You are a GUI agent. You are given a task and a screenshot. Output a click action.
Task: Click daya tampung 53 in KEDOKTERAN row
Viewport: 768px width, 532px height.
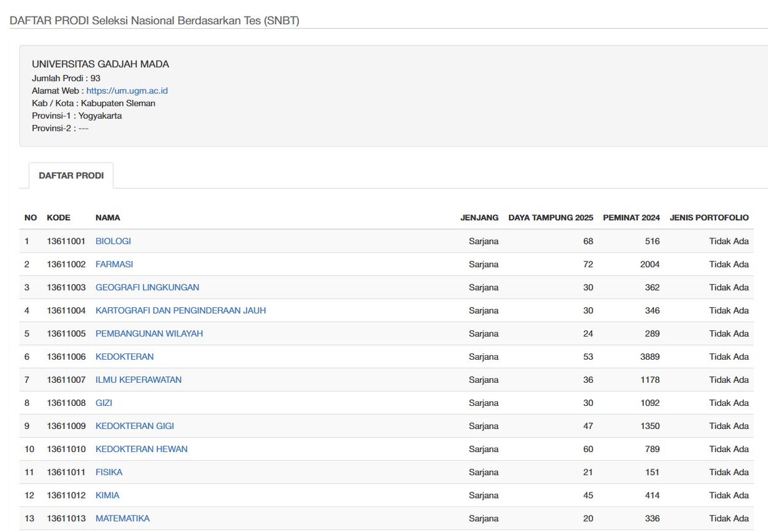pos(588,357)
